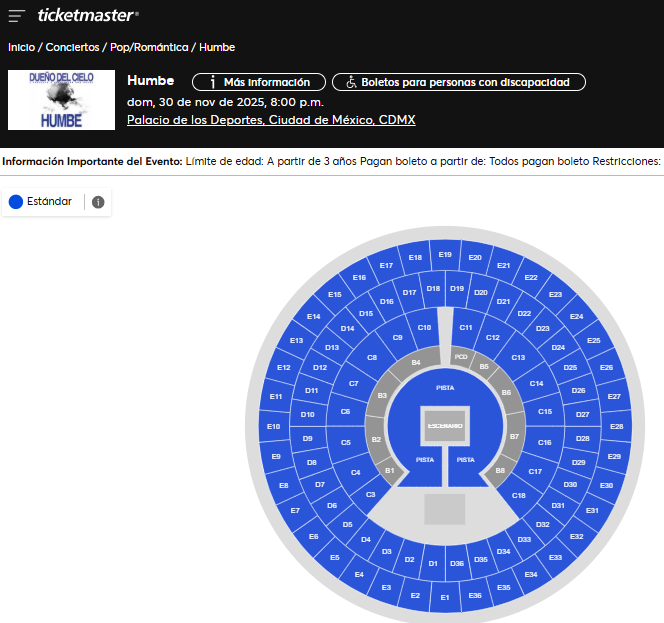
Task: Go to the Inicio breadcrumb
Action: click(x=22, y=47)
